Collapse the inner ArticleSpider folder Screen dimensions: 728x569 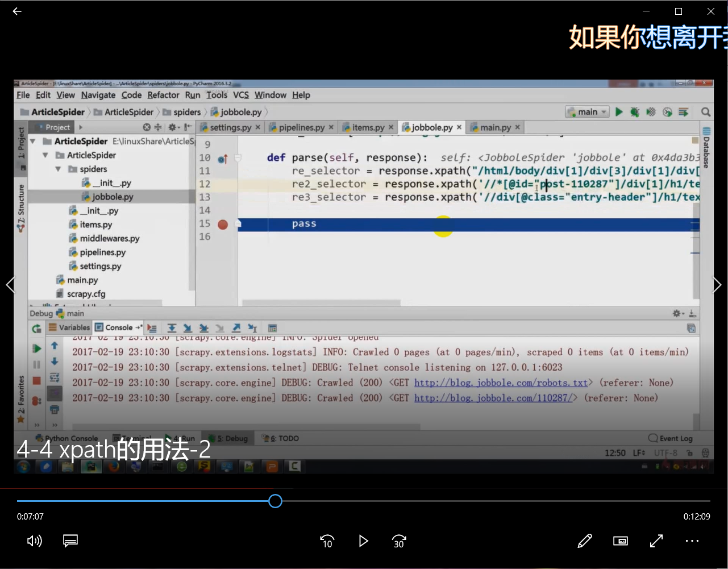point(45,155)
